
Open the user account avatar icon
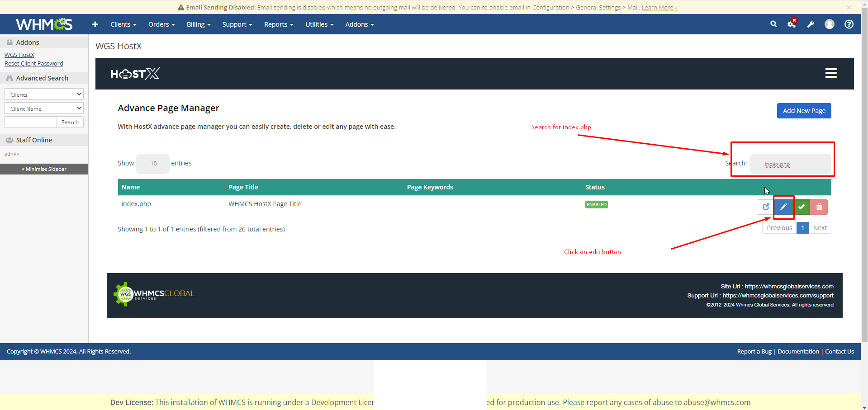829,24
